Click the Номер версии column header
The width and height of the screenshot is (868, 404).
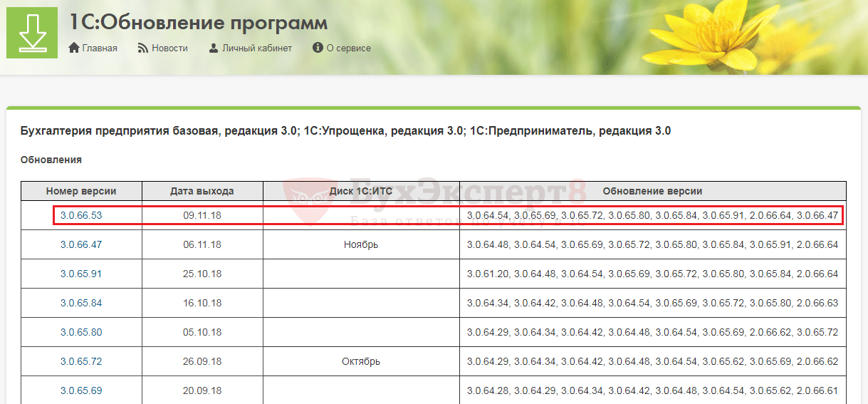(81, 191)
